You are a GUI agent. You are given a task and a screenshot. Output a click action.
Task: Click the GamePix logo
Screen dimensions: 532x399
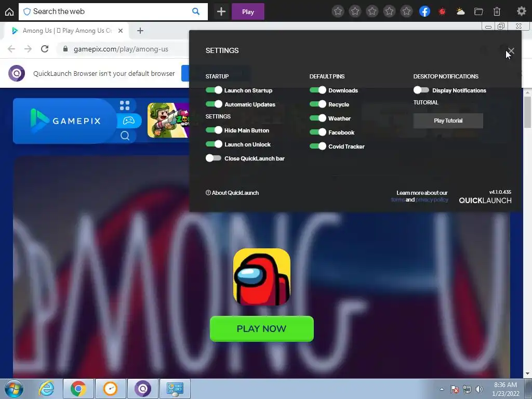pos(65,121)
